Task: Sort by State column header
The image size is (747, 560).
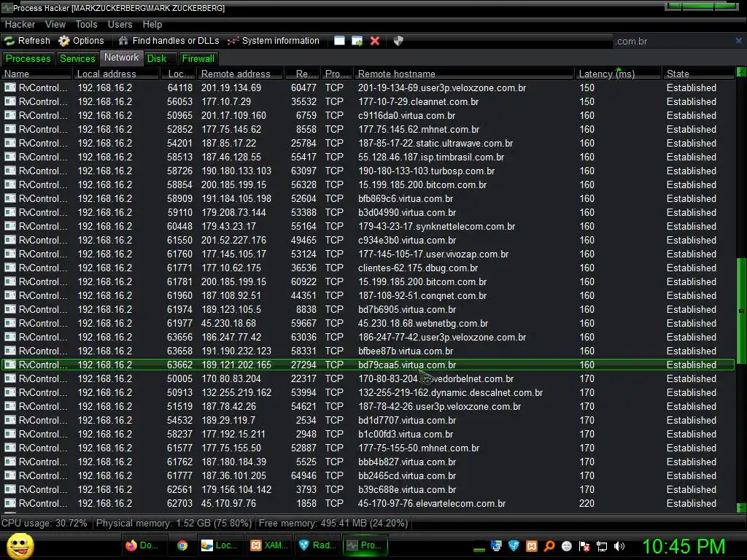Action: (698, 74)
